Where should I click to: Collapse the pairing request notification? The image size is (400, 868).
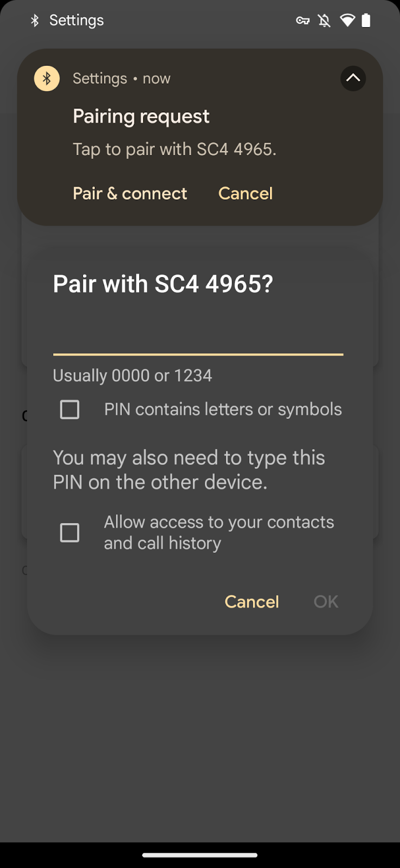353,78
